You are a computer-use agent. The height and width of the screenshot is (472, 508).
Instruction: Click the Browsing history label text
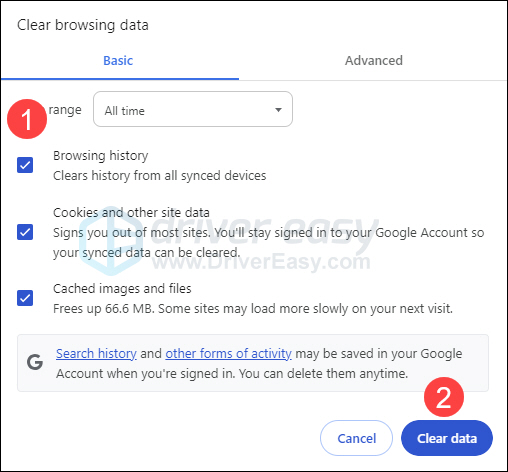click(101, 156)
